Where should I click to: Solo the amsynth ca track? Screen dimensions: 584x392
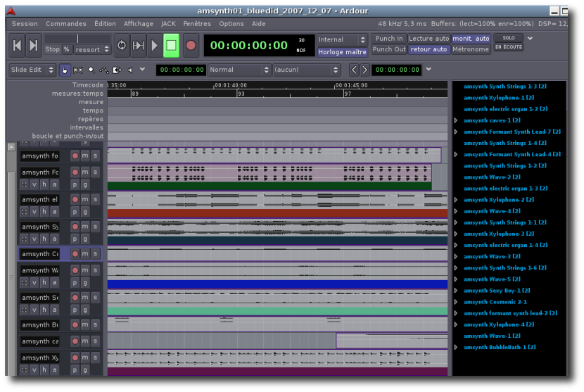(95, 341)
